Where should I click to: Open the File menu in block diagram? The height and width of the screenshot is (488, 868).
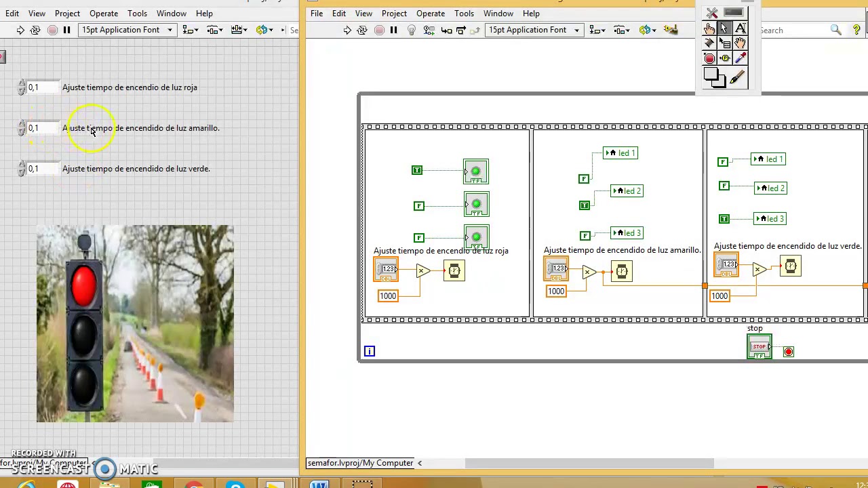(x=317, y=14)
